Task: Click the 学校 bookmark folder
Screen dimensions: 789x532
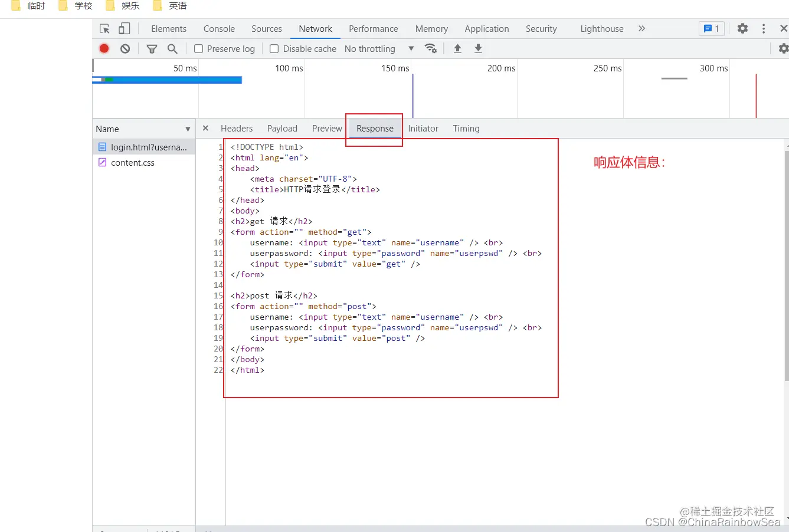Action: coord(76,6)
